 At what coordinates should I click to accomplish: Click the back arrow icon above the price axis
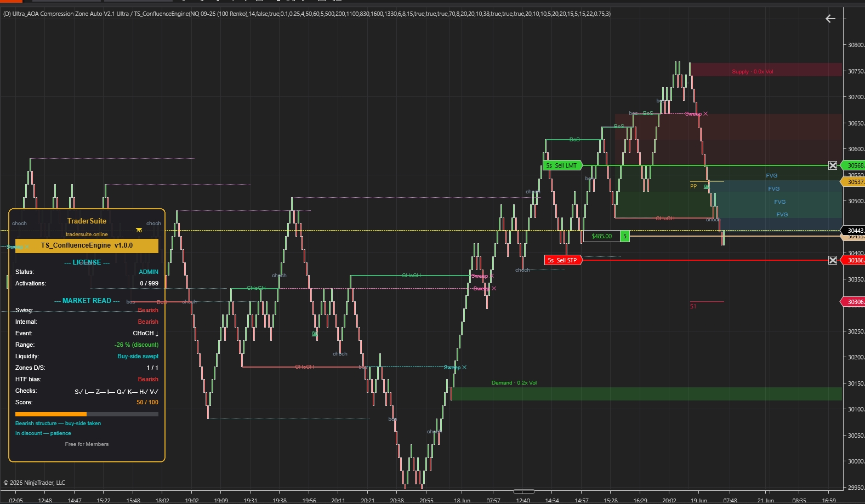point(830,19)
